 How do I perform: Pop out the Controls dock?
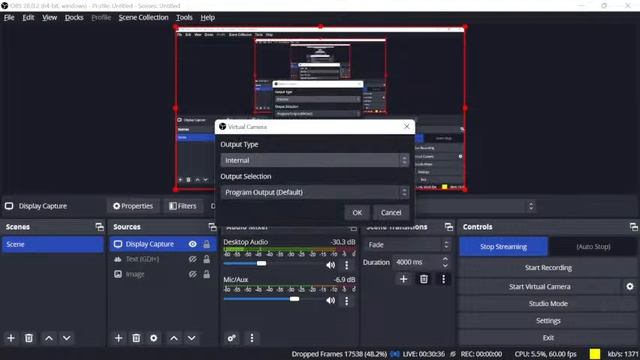633,227
